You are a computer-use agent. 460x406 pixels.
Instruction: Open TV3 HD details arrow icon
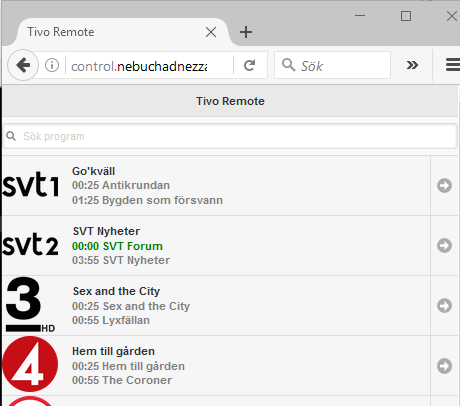coord(444,306)
